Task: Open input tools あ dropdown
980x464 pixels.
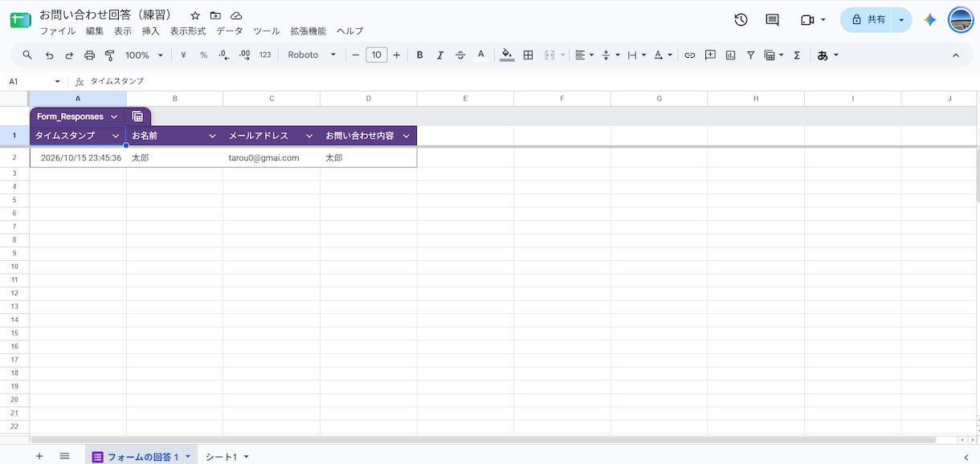Action: click(x=827, y=55)
